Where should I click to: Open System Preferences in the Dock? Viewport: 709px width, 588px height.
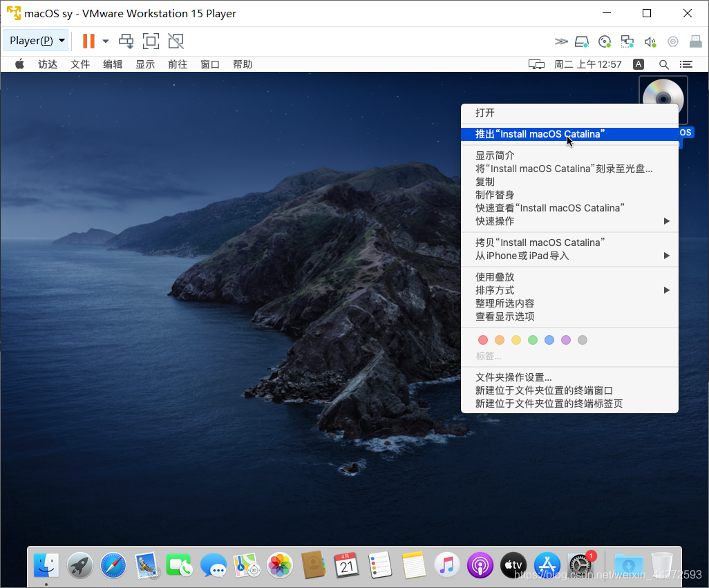point(579,565)
